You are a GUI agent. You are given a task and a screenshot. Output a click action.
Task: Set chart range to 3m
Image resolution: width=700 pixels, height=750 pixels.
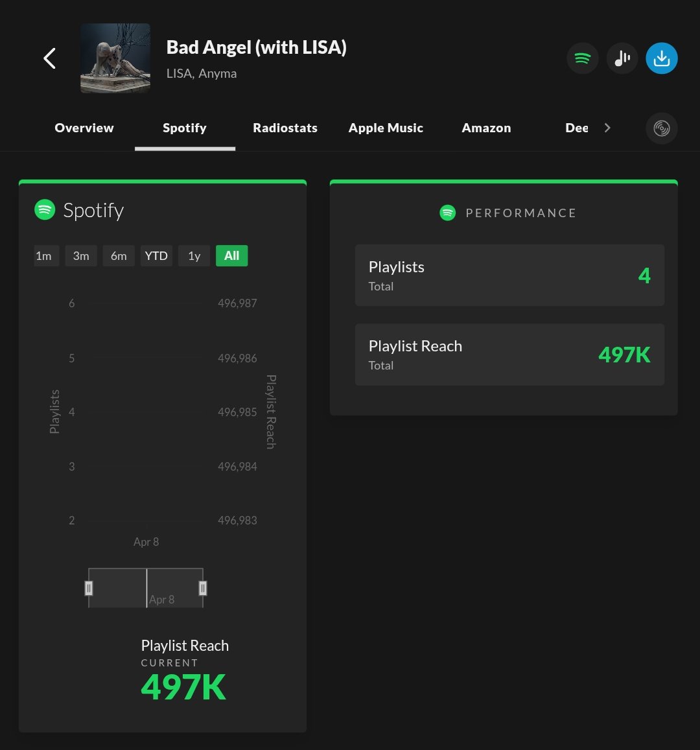[81, 256]
